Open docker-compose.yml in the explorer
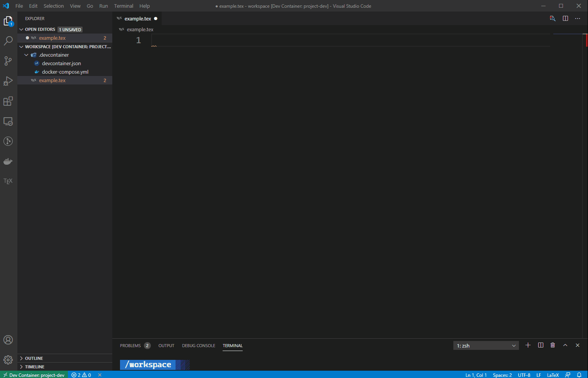588x378 pixels. (64, 72)
